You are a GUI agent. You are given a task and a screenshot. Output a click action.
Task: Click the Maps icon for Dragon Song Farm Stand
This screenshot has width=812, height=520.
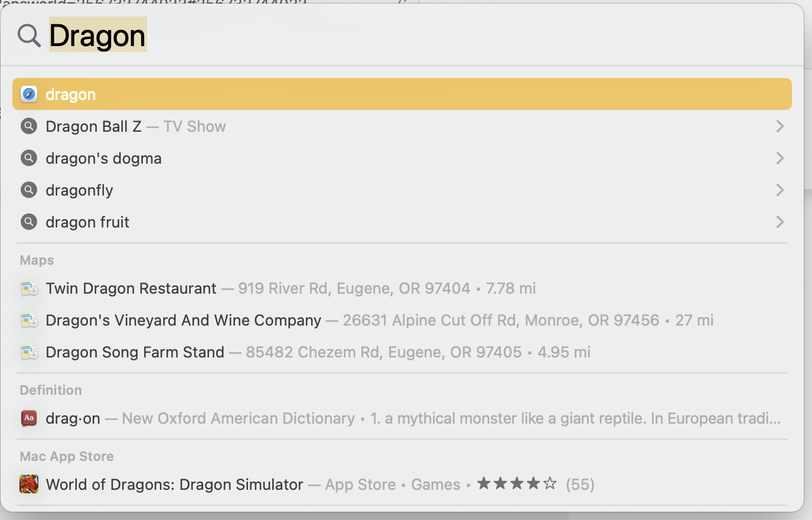[29, 352]
